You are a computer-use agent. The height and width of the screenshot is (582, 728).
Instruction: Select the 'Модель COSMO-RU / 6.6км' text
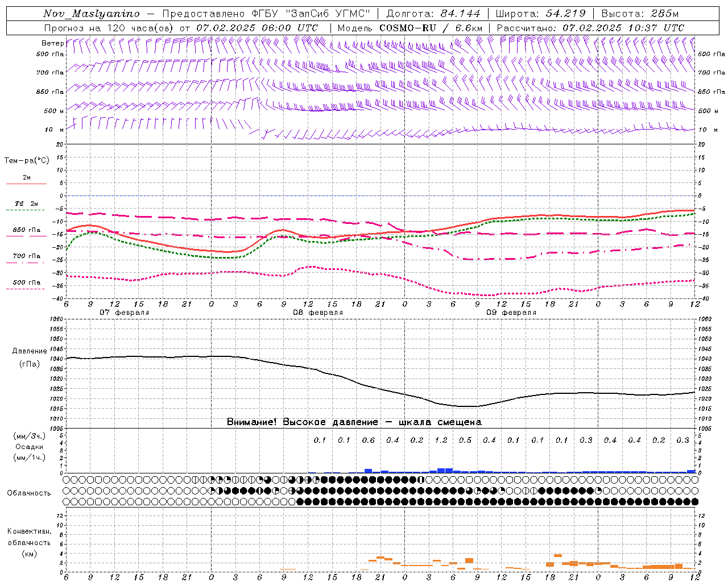(x=410, y=28)
